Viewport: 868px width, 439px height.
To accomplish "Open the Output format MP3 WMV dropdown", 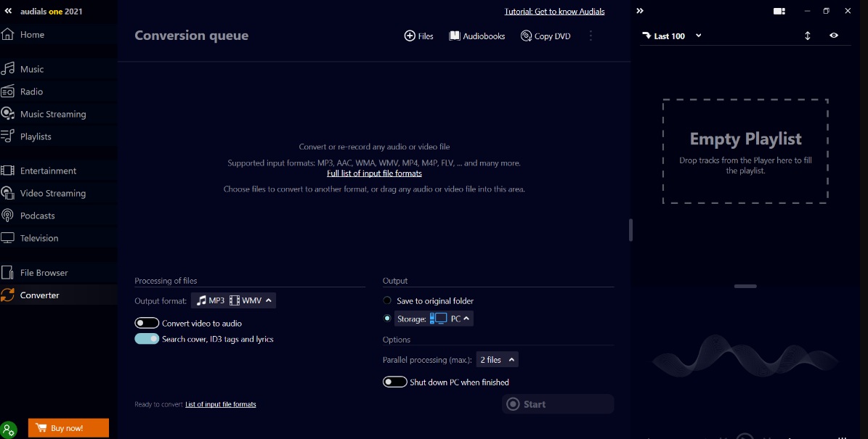I will pos(233,300).
